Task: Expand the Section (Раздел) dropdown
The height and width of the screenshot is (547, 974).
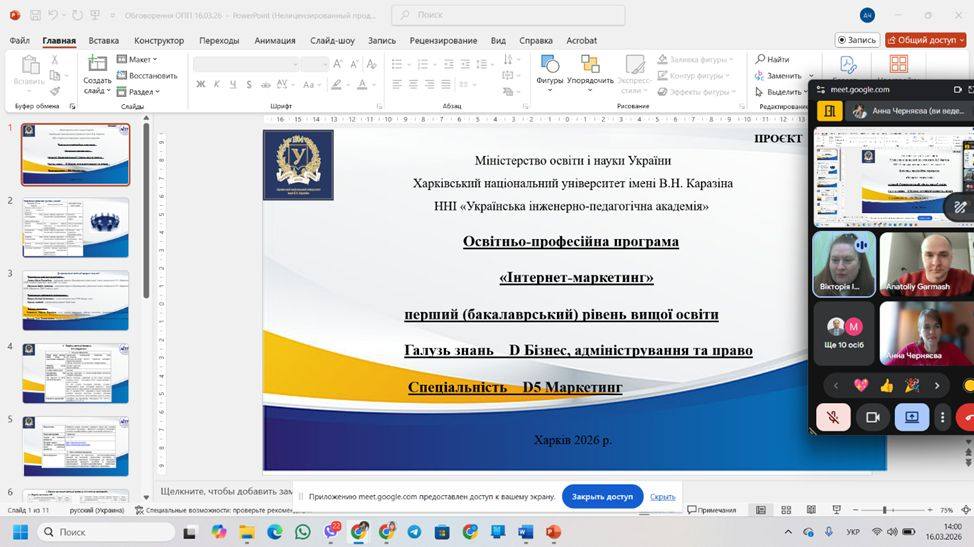Action: [x=144, y=92]
